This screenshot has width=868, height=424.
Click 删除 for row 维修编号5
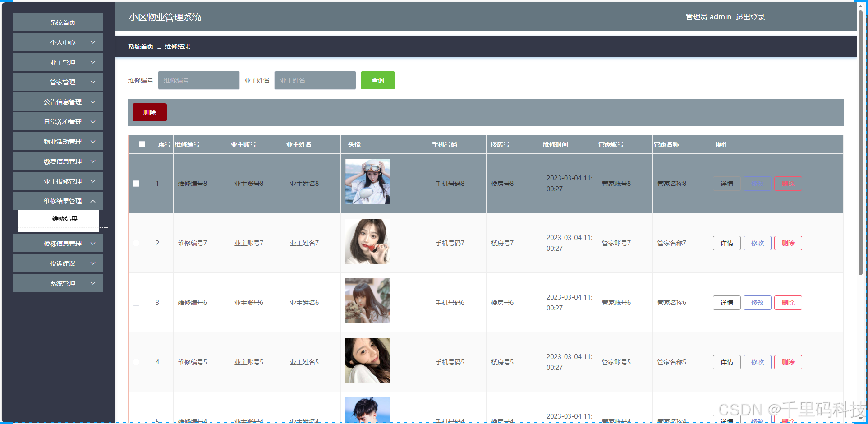click(788, 362)
